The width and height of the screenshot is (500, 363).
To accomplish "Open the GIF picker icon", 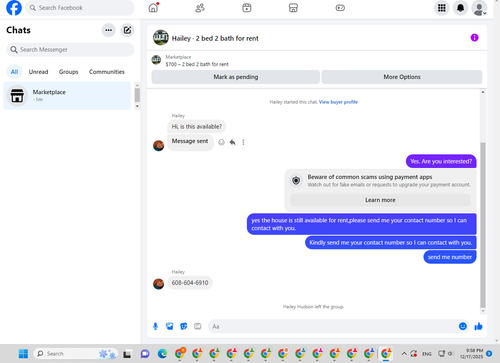I will pos(198,326).
